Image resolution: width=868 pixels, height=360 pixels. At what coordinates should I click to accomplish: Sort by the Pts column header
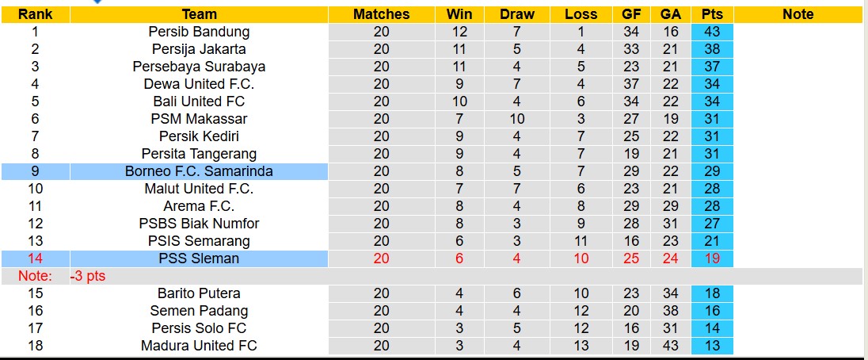click(712, 14)
